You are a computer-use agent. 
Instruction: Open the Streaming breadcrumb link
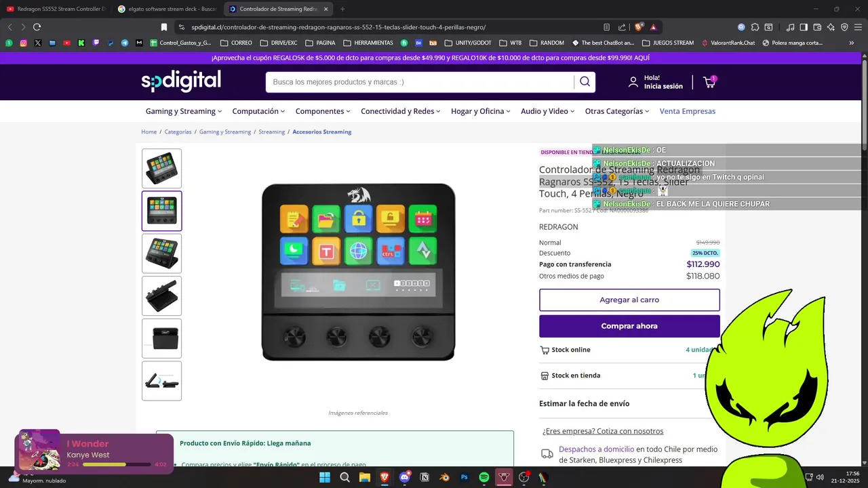click(271, 131)
